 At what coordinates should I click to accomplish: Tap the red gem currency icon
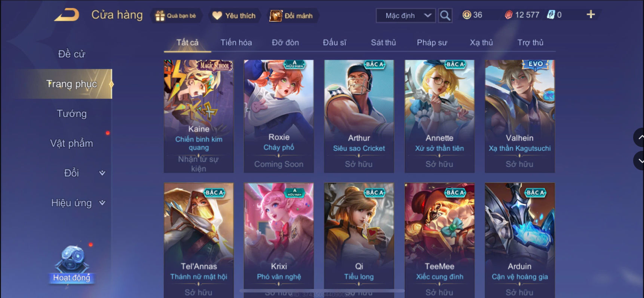pos(508,15)
